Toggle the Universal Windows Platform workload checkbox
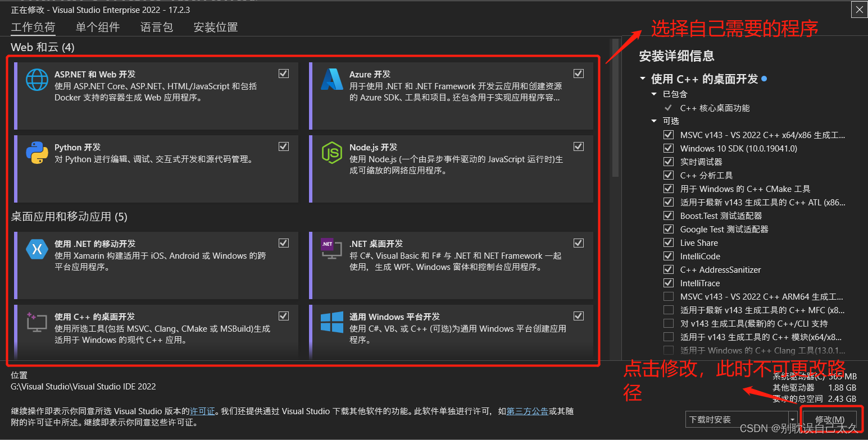Screen dimensions: 868x440 579,316
